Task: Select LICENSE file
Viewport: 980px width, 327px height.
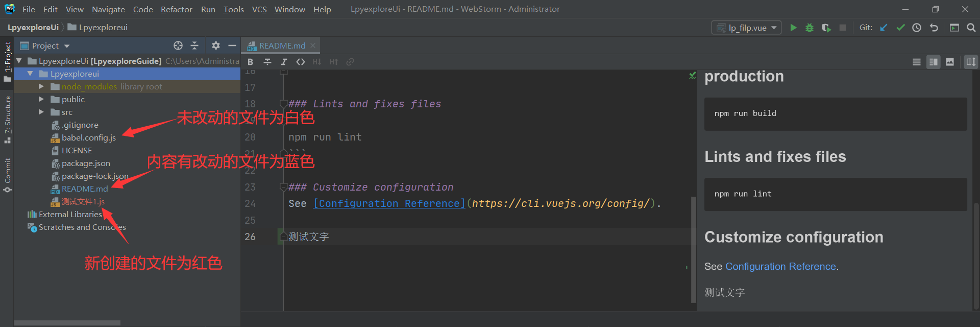Action: pyautogui.click(x=71, y=150)
